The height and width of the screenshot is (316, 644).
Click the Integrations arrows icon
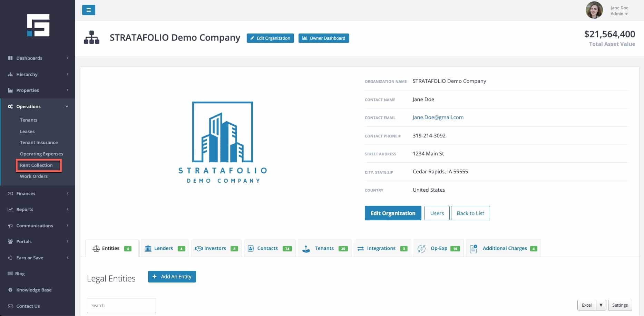(x=360, y=249)
